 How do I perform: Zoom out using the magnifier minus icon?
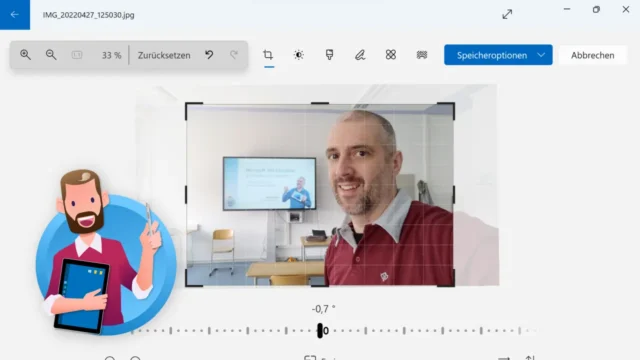click(x=51, y=55)
